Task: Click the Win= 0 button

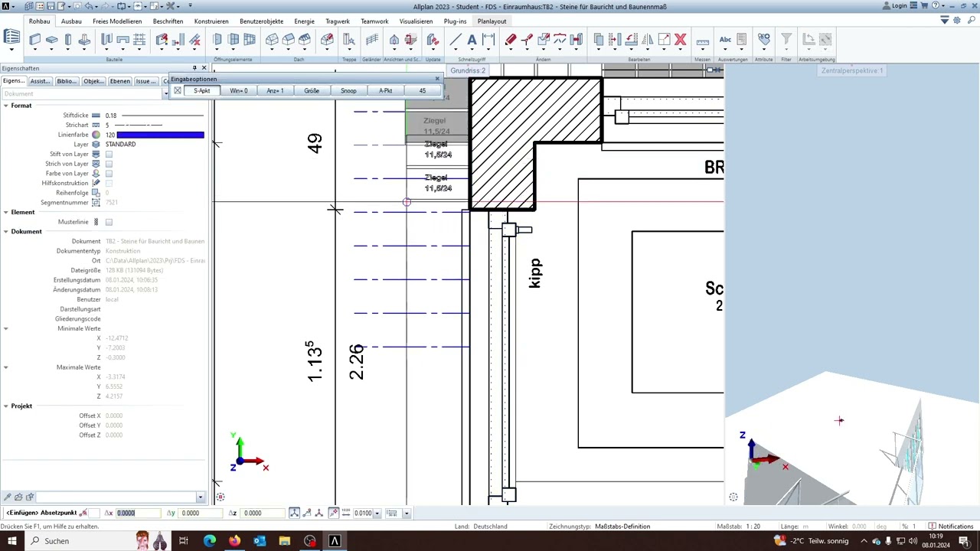Action: [239, 90]
